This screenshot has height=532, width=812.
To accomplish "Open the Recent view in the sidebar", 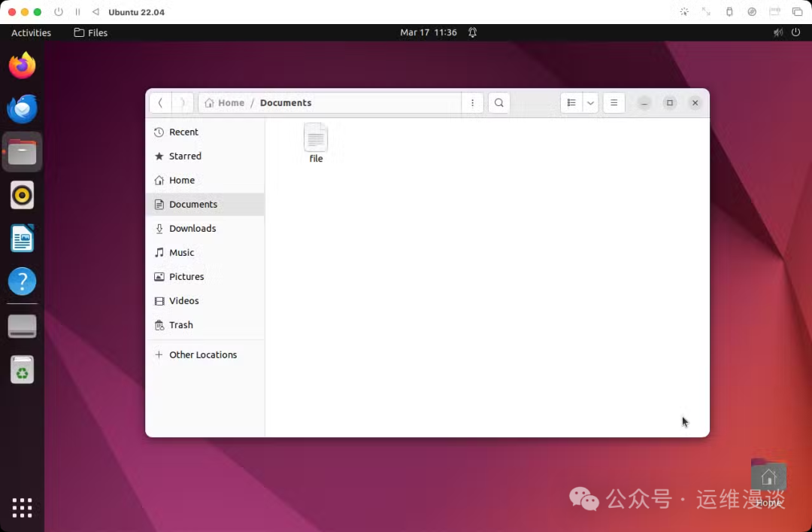I will (183, 132).
